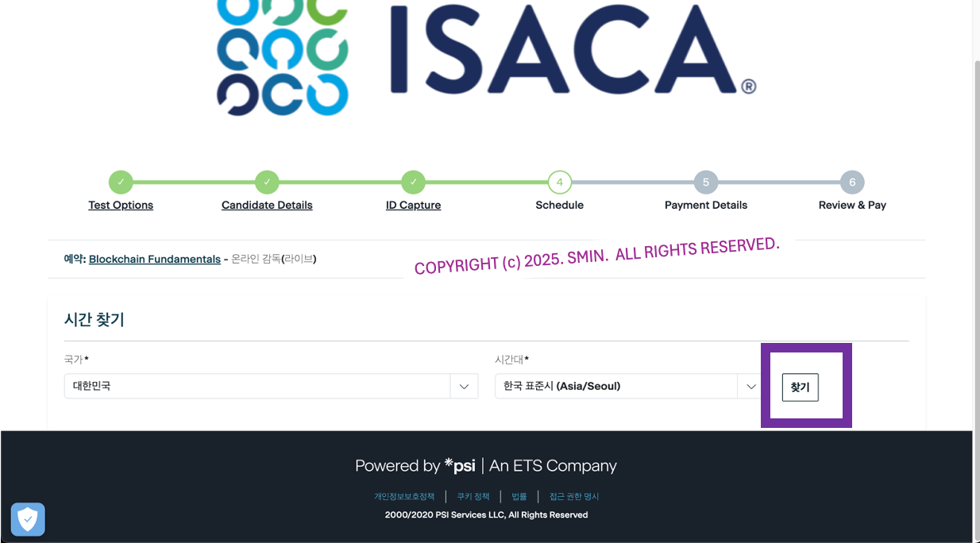Image resolution: width=980 pixels, height=543 pixels.
Task: Click the '온라인 감독(라이브)' text
Action: click(x=274, y=259)
